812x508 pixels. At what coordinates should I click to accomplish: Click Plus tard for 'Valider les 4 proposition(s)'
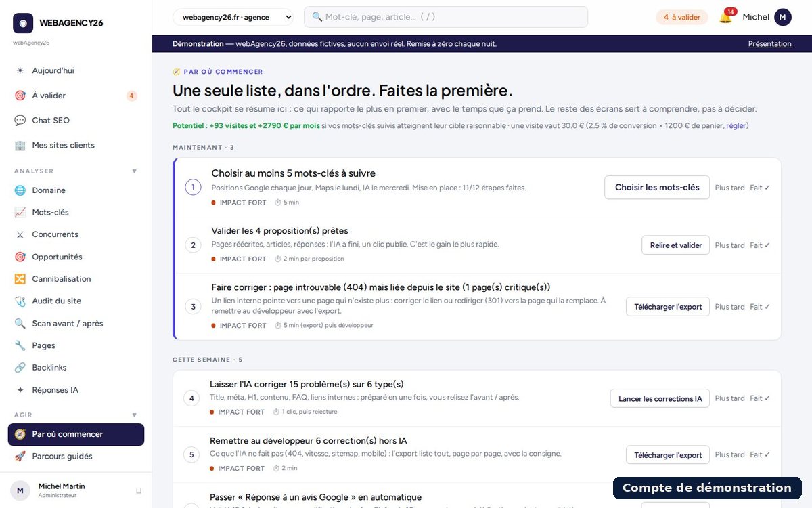pyautogui.click(x=729, y=245)
